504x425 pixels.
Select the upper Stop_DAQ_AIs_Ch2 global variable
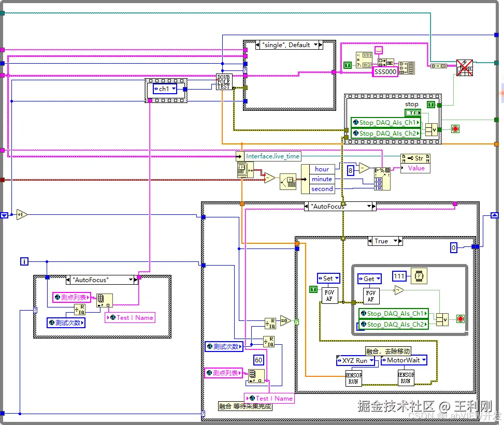(x=386, y=134)
